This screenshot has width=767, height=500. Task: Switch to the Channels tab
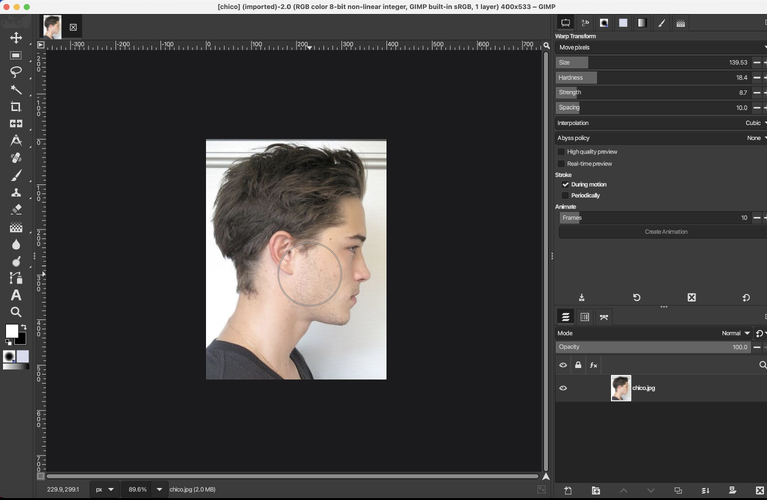click(585, 317)
